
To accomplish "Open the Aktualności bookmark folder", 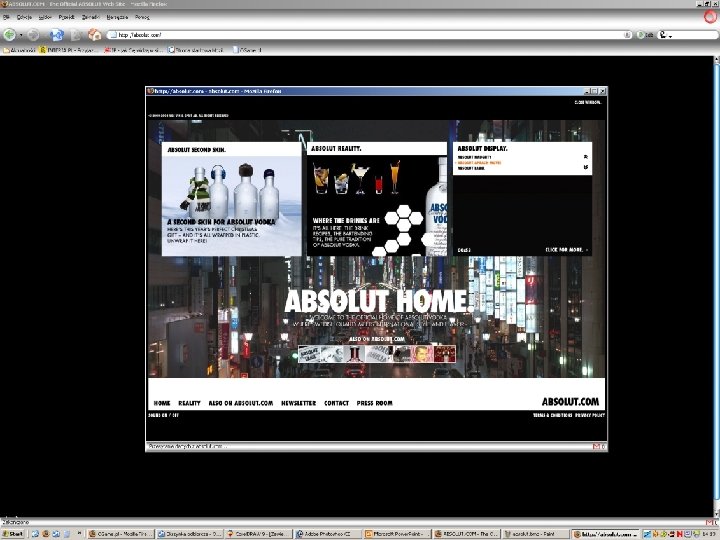I will tap(19, 50).
